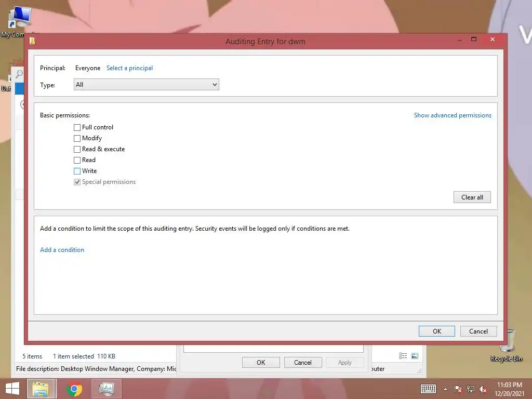This screenshot has width=532, height=399.
Task: Close the Auditing Entry for dwm window
Action: [x=493, y=39]
